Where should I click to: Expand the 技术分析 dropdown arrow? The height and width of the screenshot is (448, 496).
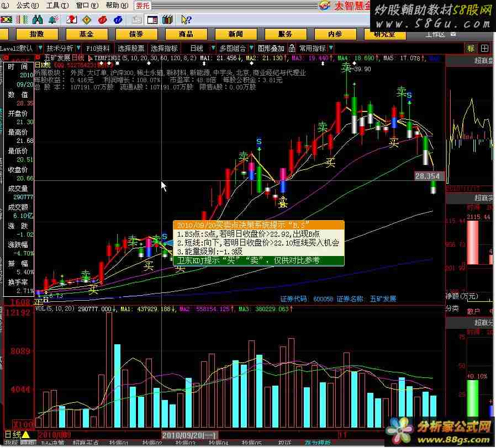point(78,49)
